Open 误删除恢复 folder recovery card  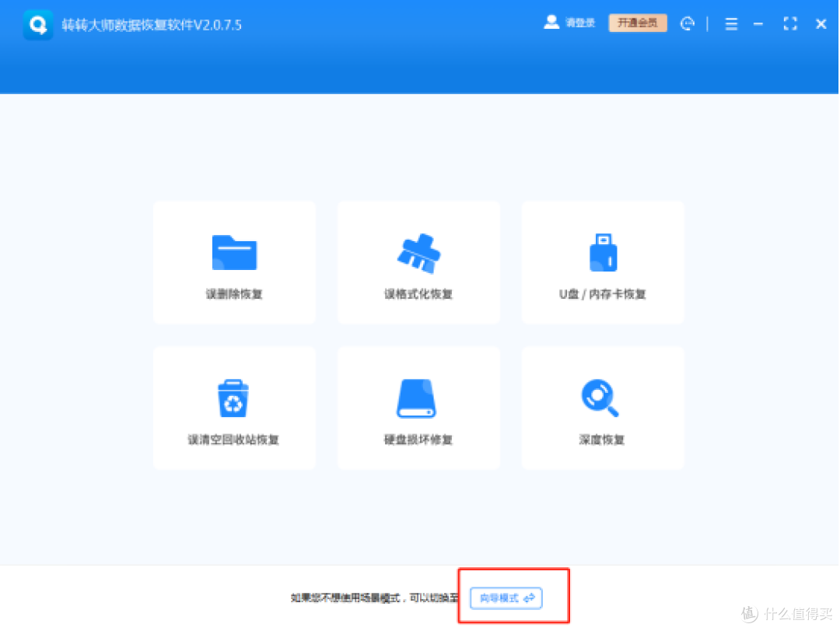point(234,262)
